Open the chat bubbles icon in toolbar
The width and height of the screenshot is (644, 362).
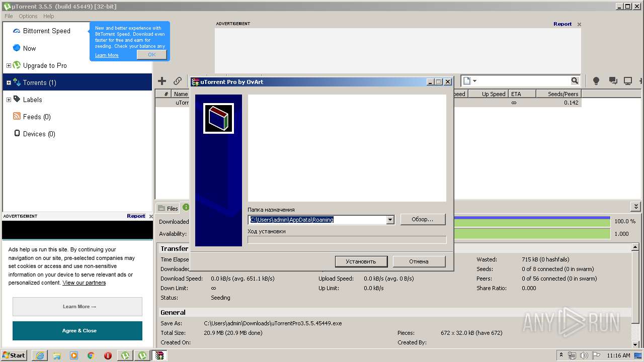(x=613, y=81)
